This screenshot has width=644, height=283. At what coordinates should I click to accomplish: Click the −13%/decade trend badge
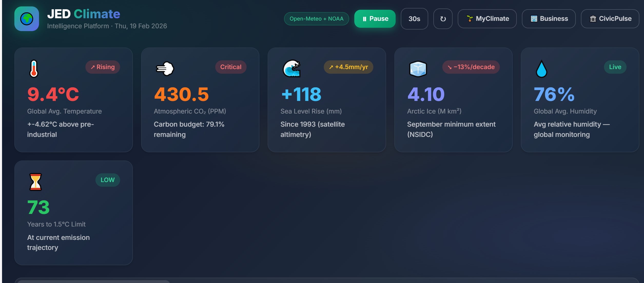coord(471,67)
